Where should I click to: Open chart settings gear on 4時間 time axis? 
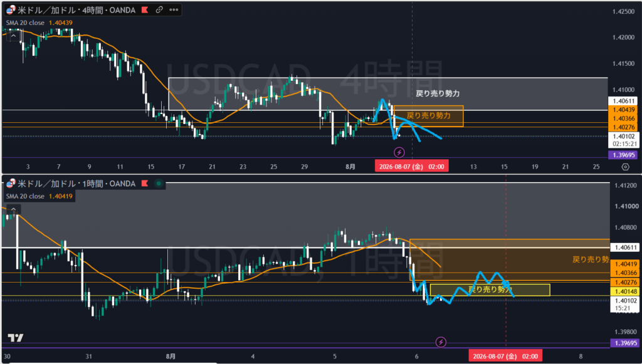[625, 167]
